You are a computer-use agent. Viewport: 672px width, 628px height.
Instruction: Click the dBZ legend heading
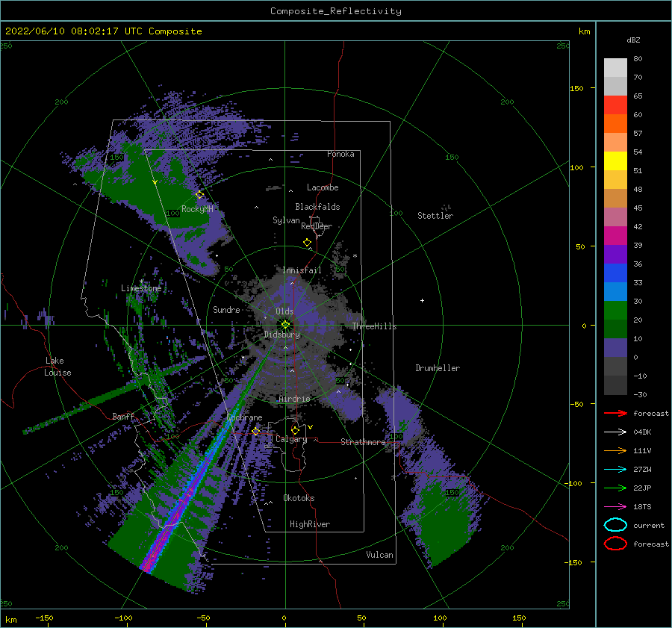pyautogui.click(x=633, y=40)
